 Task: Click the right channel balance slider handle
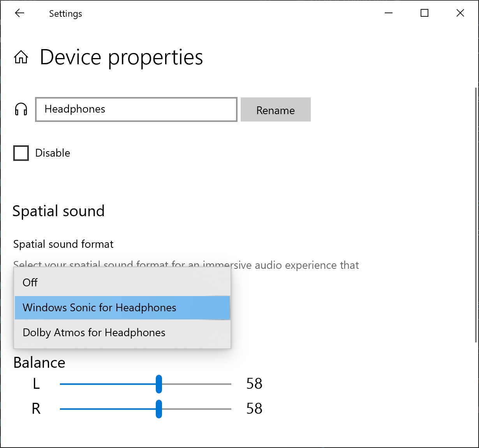[x=159, y=409]
